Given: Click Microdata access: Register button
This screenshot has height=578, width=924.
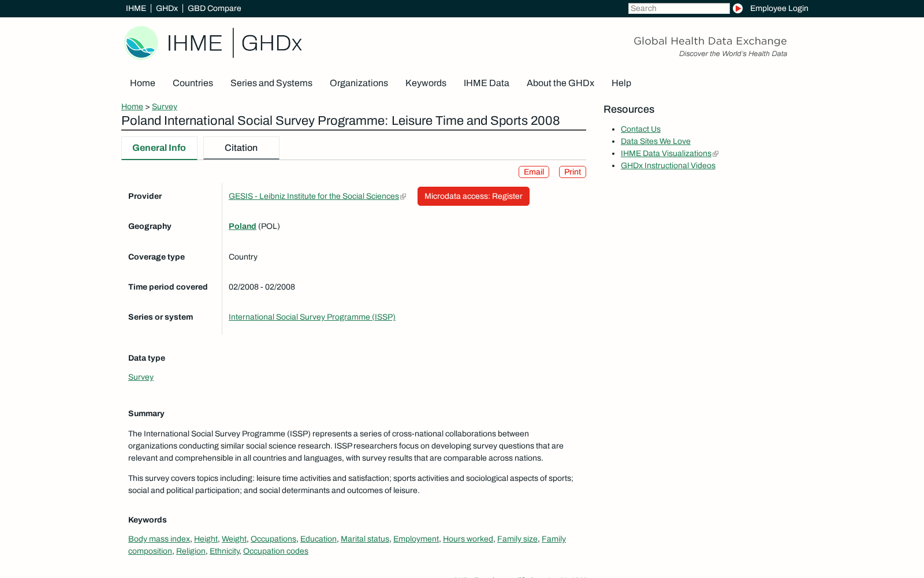Looking at the screenshot, I should tap(474, 197).
